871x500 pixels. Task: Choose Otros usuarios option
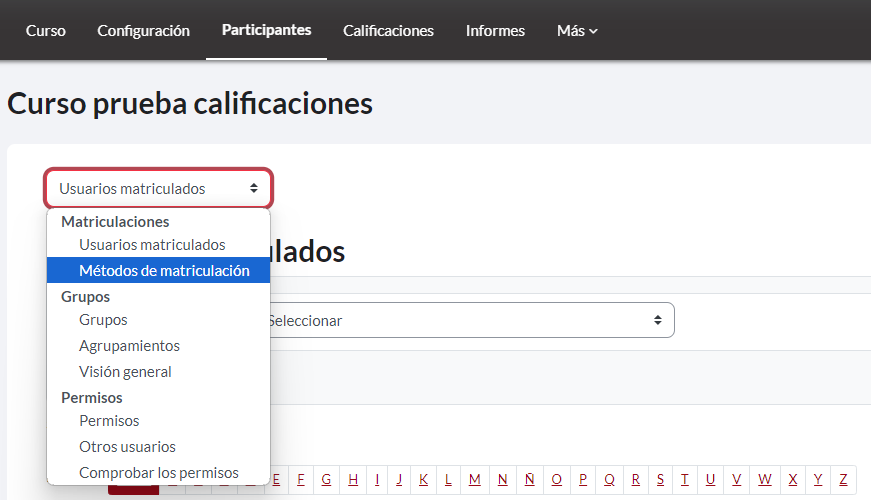[127, 447]
